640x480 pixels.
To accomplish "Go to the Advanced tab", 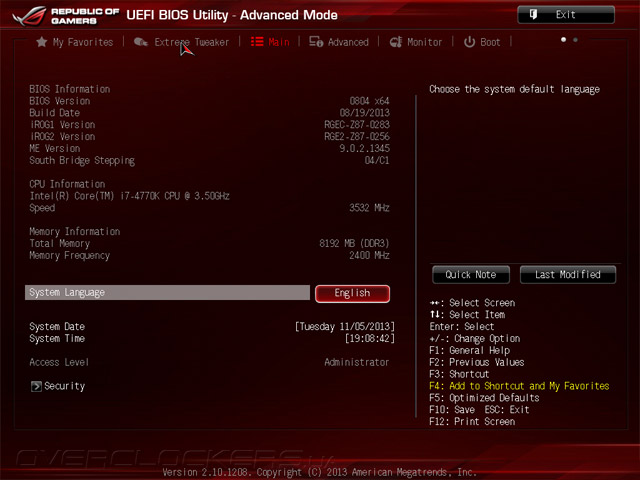I will coord(339,42).
